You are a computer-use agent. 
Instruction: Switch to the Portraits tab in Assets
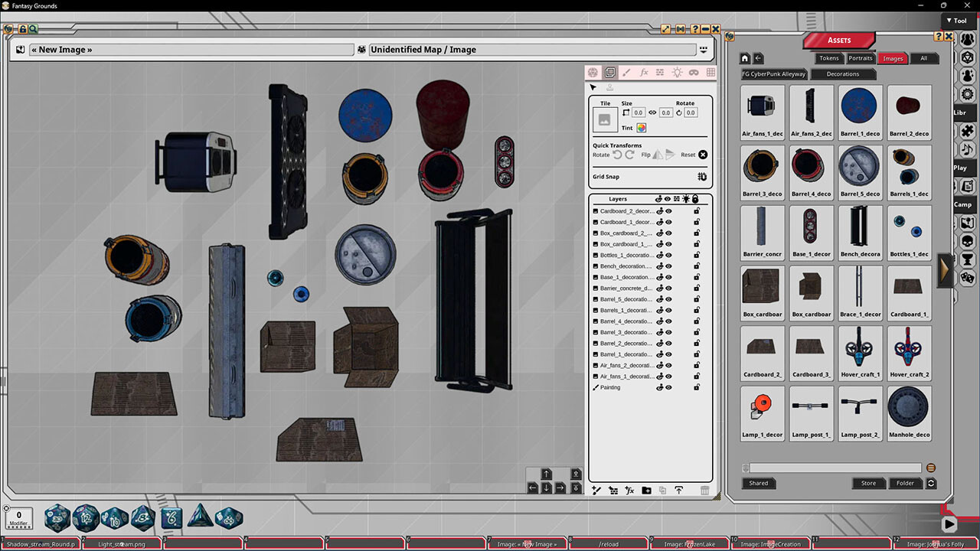(x=860, y=57)
